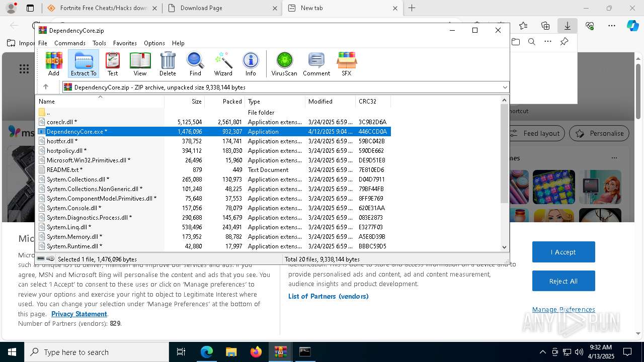The height and width of the screenshot is (362, 644).
Task: Select System.Memory.dll row
Action: point(214,237)
